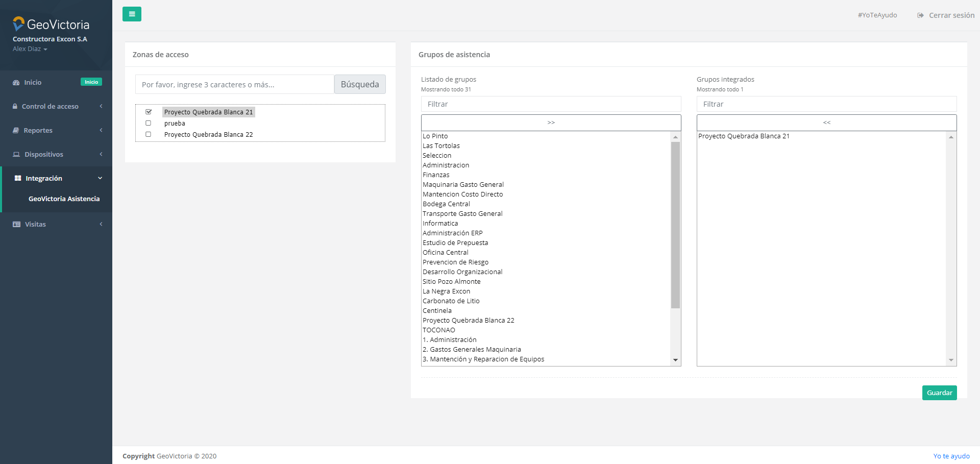Open the Alex Diaz user dropdown

[30, 49]
